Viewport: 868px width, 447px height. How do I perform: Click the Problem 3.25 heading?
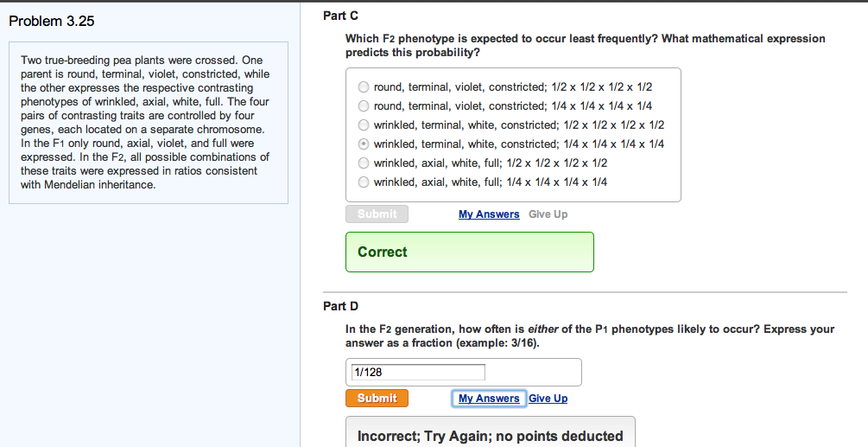(x=52, y=21)
